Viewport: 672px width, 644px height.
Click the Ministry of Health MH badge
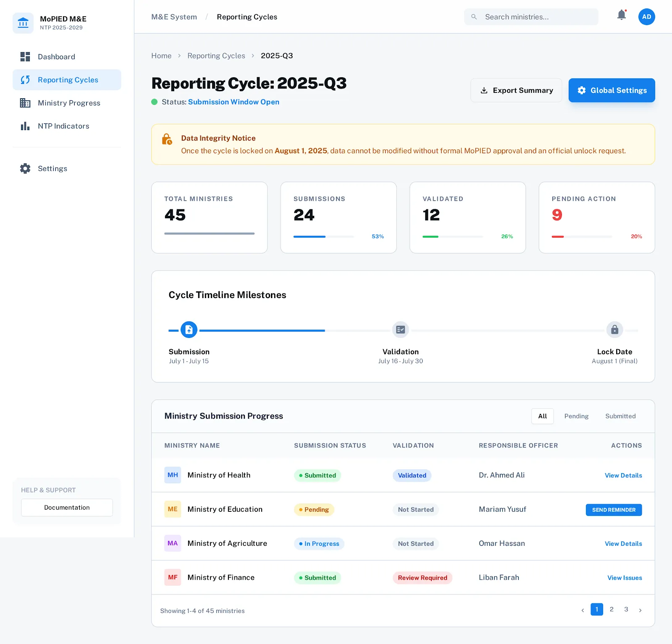173,475
